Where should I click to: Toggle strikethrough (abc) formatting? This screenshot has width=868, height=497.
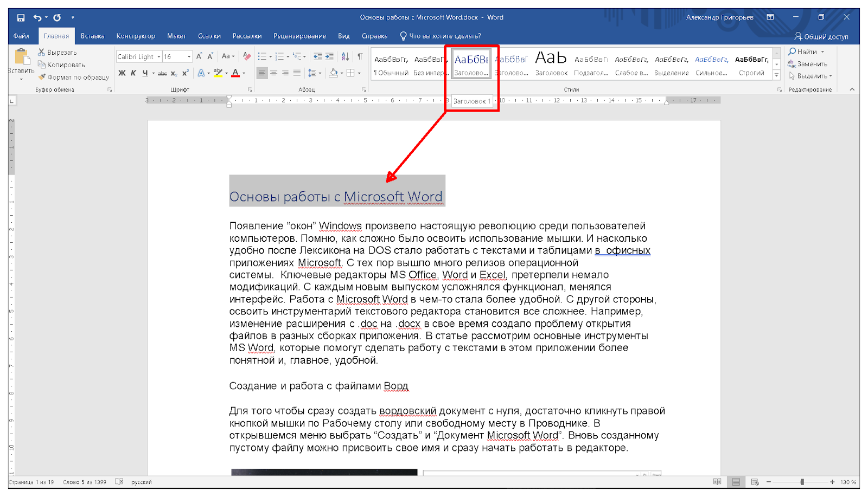[162, 73]
